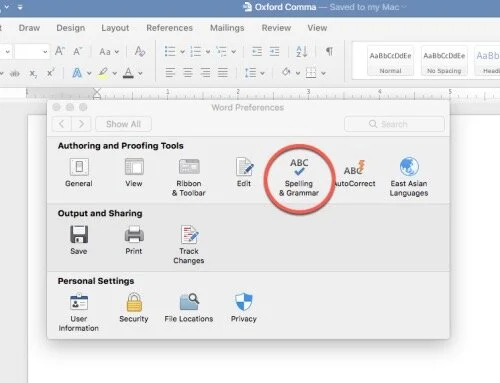Switch to the Review tab

(x=276, y=28)
